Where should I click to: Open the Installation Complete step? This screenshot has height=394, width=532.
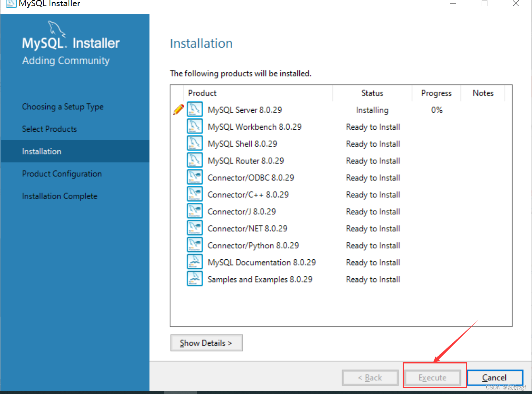pyautogui.click(x=60, y=196)
